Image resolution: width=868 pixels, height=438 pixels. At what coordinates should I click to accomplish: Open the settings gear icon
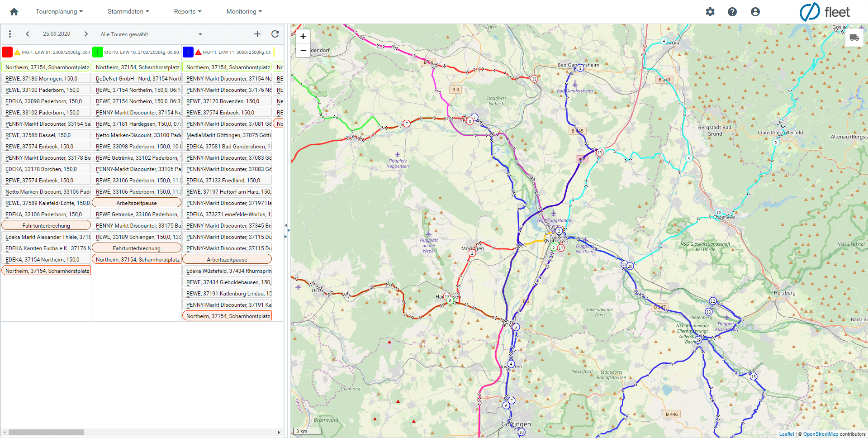(x=710, y=12)
